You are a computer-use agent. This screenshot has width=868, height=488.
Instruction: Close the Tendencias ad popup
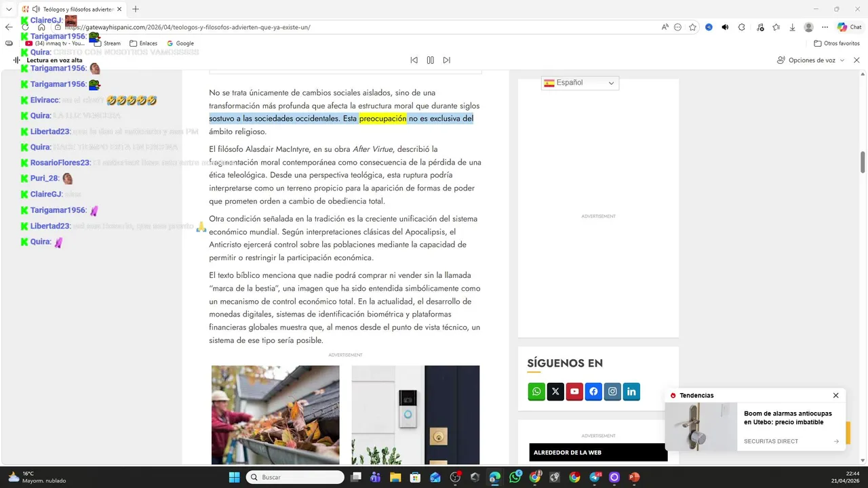click(x=835, y=395)
